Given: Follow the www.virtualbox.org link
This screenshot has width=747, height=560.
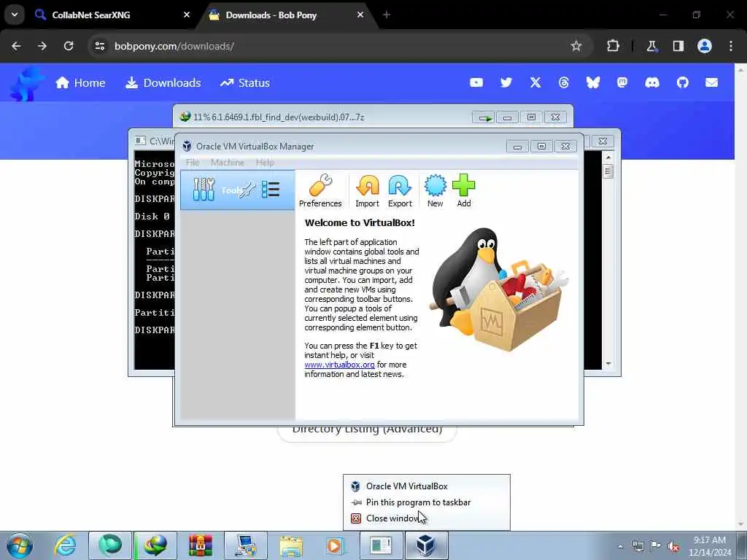Looking at the screenshot, I should (339, 365).
